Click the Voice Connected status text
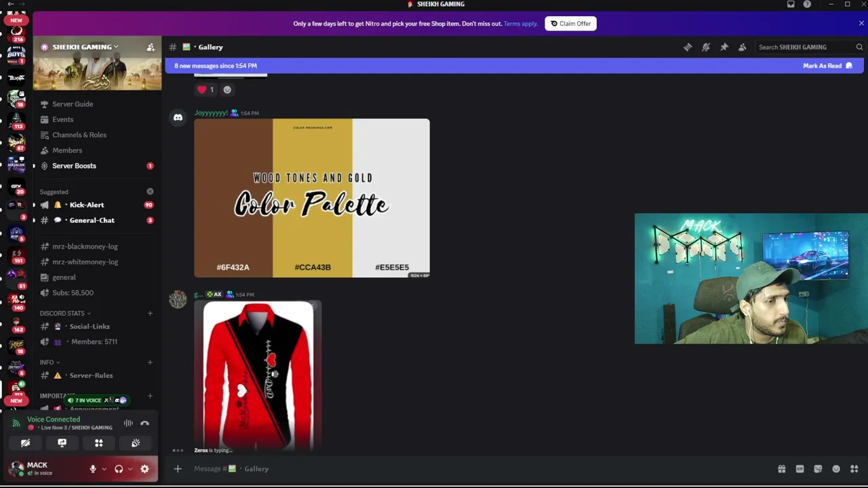868x488 pixels. [x=54, y=420]
